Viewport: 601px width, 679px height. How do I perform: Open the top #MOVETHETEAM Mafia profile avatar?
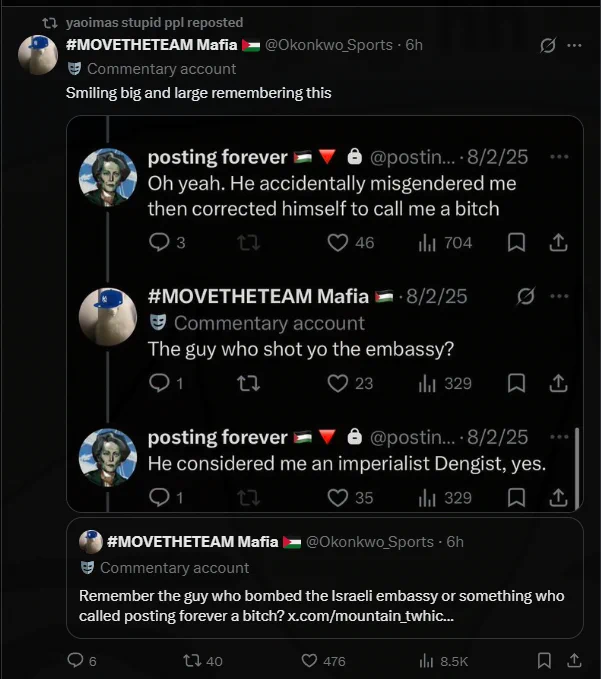click(38, 55)
